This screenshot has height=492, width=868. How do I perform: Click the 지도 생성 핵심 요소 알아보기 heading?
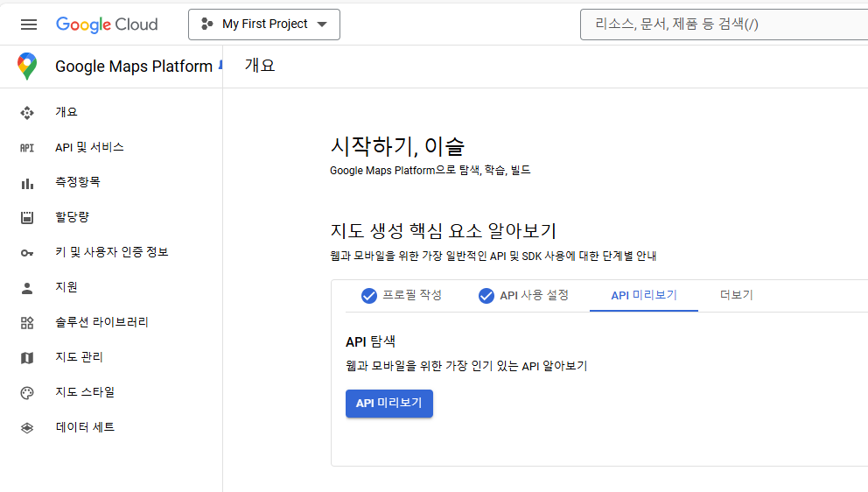pyautogui.click(x=444, y=230)
